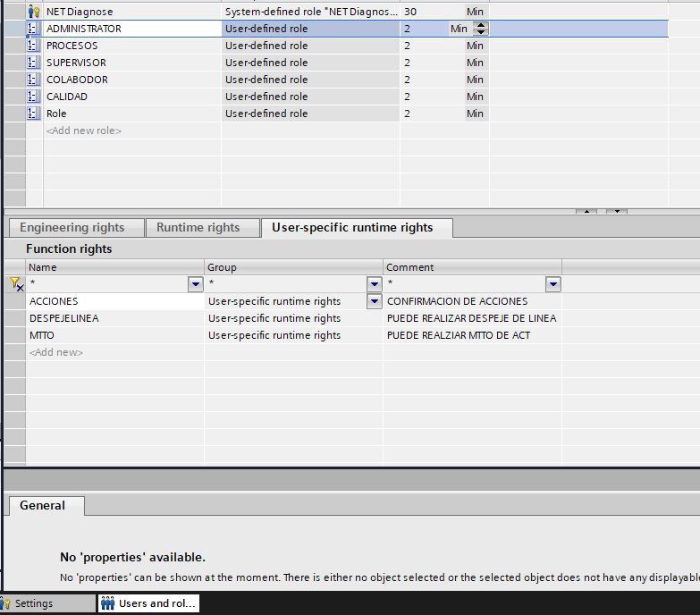
Task: Click the row header beside DESPEJELINEA
Action: click(x=14, y=318)
